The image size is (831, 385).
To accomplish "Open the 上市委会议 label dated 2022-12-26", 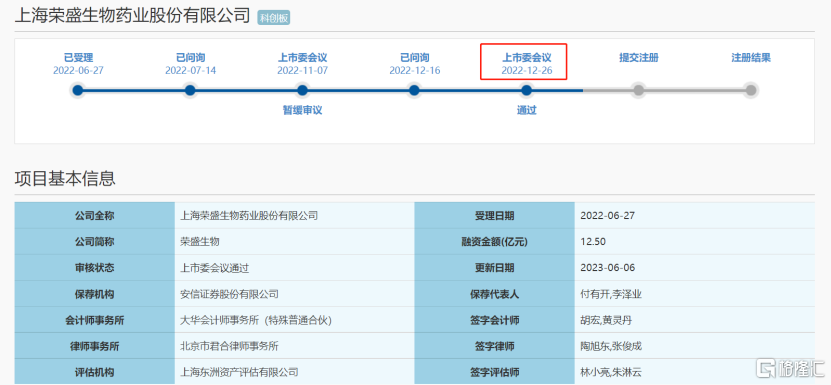I will click(x=527, y=58).
